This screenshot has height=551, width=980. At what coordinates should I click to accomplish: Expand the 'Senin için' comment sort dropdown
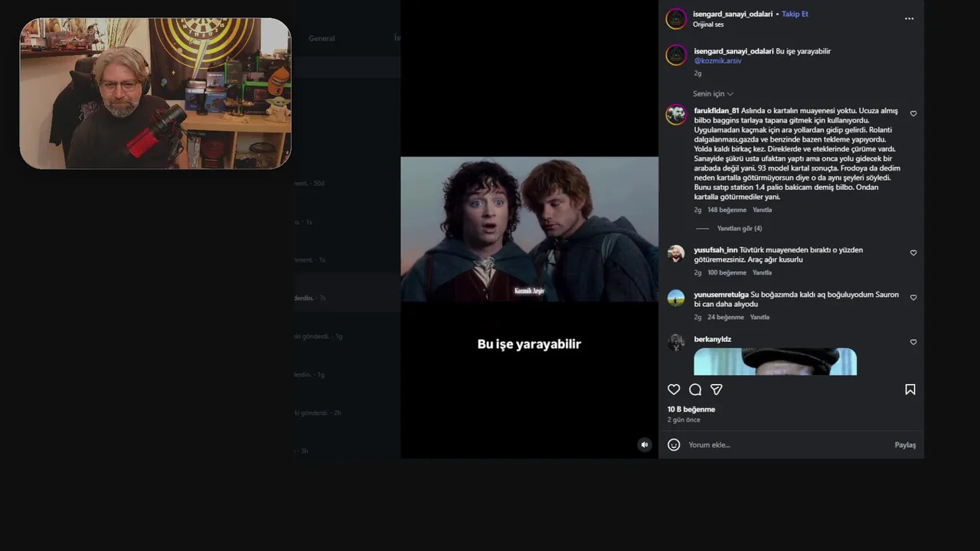713,93
